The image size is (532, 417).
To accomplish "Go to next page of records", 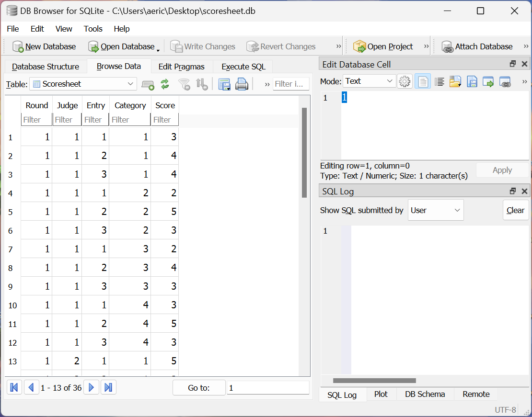I will click(91, 387).
